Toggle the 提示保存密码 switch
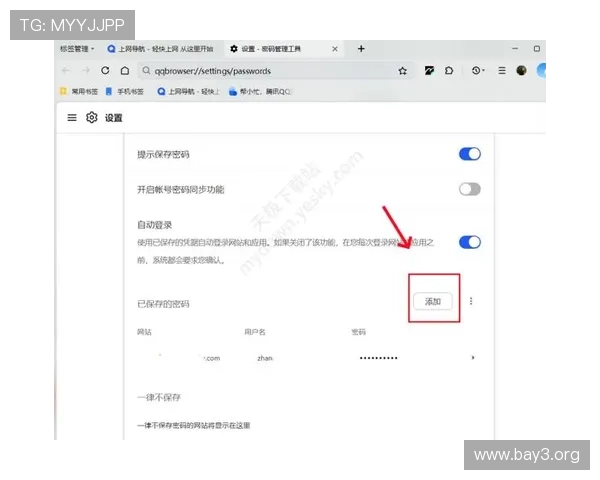The width and height of the screenshot is (600, 480). (470, 154)
